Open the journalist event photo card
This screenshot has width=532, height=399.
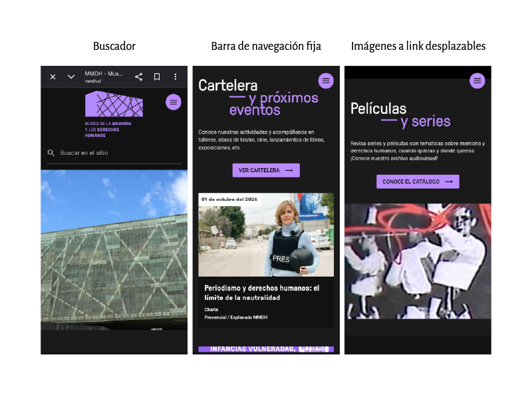[266, 235]
